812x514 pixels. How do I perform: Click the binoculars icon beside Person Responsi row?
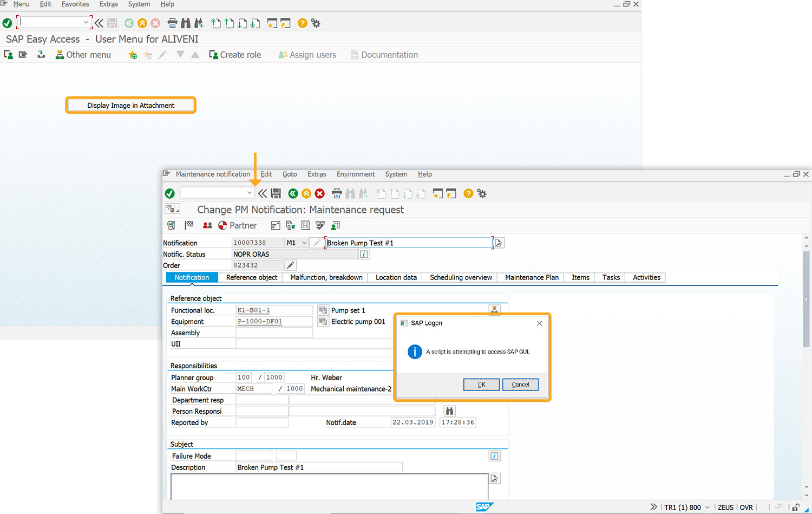tap(449, 411)
